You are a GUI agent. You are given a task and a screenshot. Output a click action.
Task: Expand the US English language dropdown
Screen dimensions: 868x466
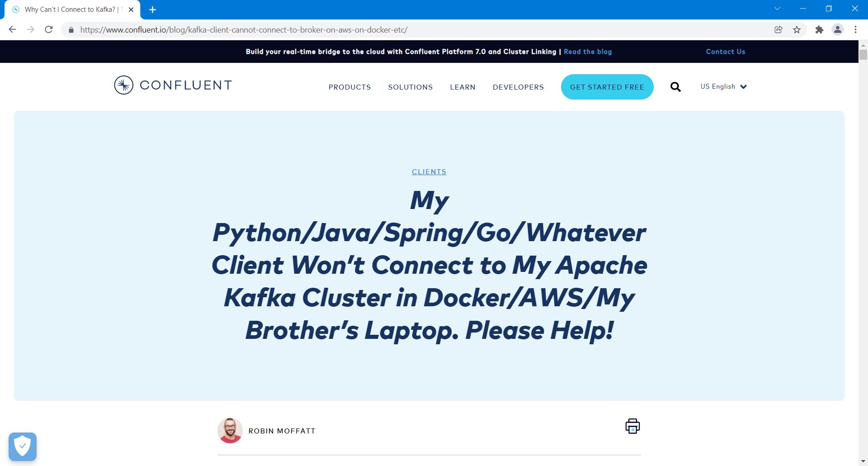(723, 86)
